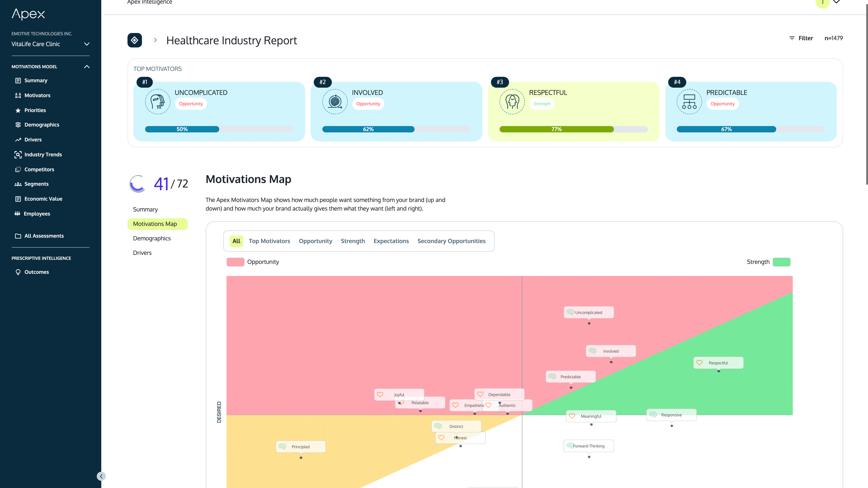This screenshot has width=868, height=488.
Task: Open the Summary section link under the score
Action: [x=145, y=209]
